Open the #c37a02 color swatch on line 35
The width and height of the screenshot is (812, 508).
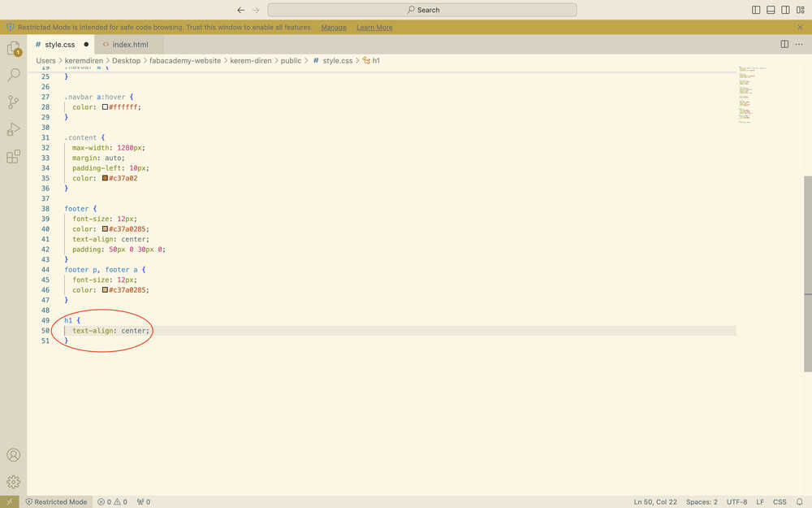click(105, 178)
